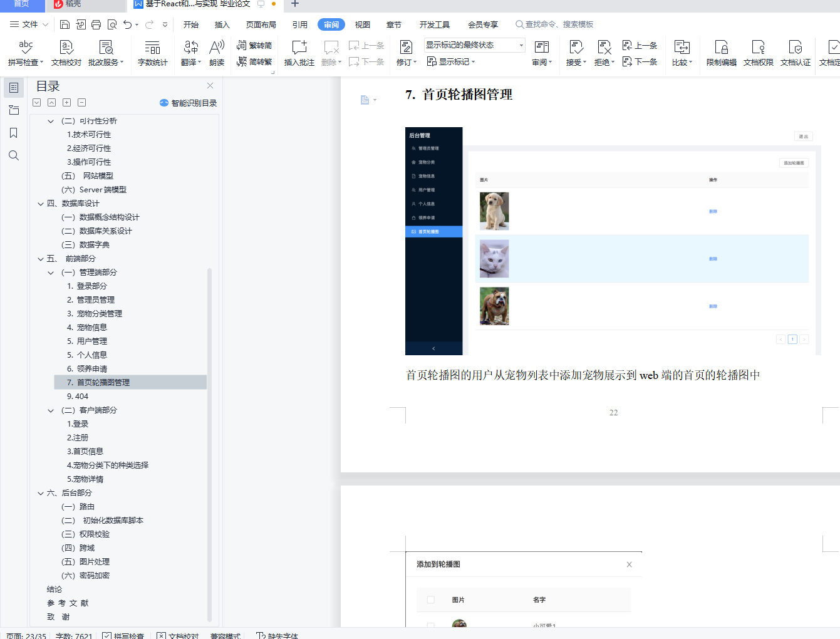The height and width of the screenshot is (639, 840).
Task: Switch to the 引用 ribbon tab
Action: [300, 24]
